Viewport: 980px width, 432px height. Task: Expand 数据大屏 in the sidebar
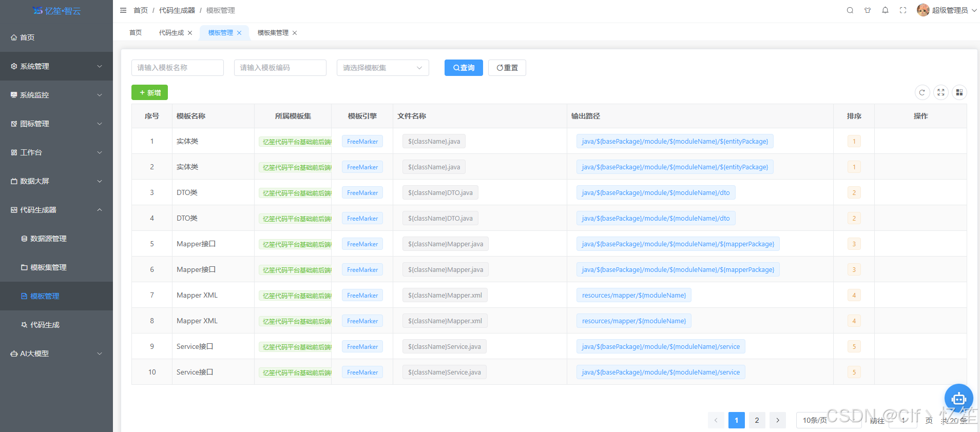coord(56,181)
